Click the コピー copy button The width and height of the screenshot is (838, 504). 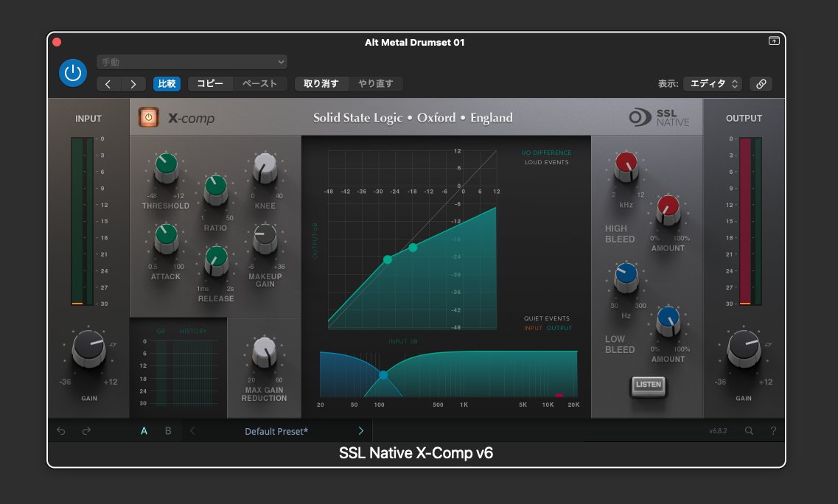[210, 84]
